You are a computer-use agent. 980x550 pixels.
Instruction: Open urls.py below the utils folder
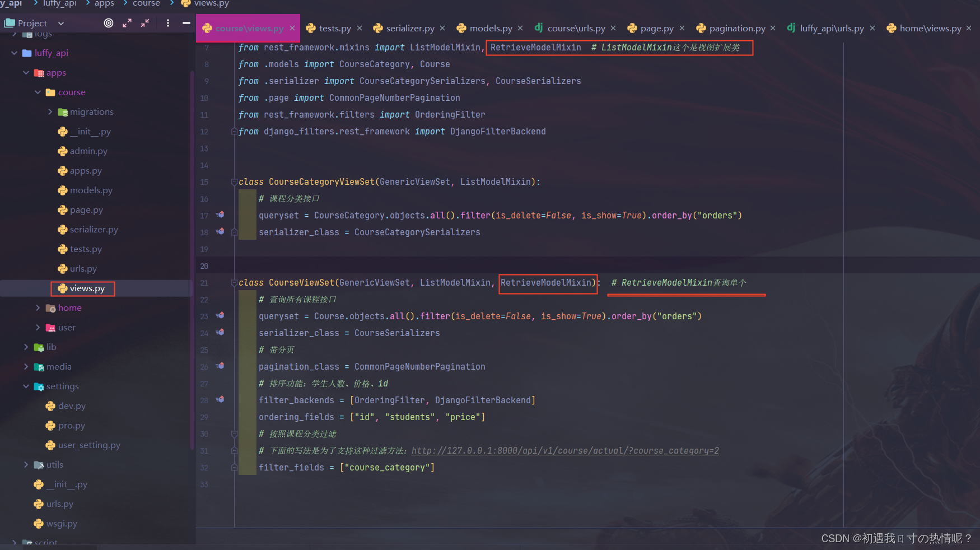53,504
